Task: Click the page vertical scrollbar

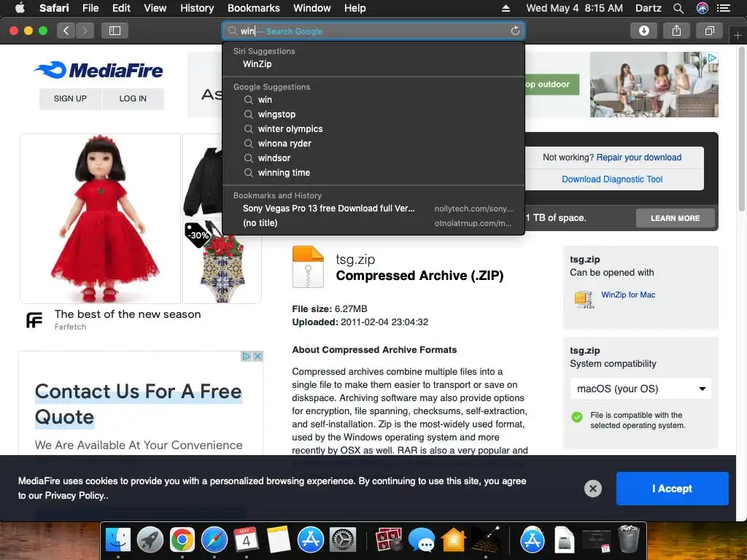Action: (x=742, y=128)
